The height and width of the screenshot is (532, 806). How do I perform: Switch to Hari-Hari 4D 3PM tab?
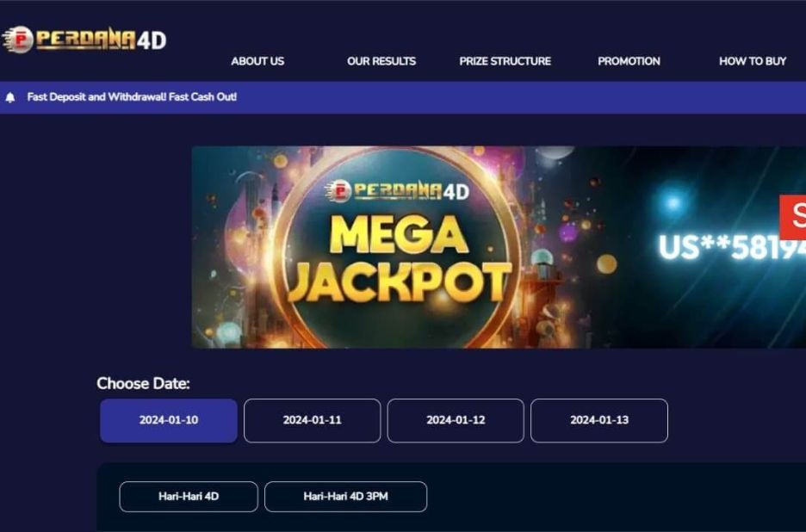[x=345, y=497]
